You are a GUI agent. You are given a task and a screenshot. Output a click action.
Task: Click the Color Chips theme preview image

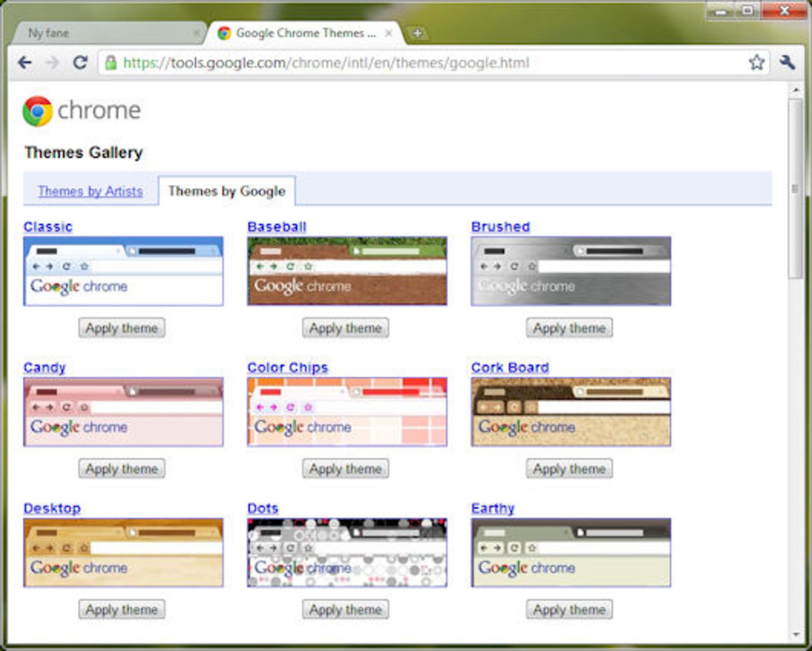pos(347,412)
